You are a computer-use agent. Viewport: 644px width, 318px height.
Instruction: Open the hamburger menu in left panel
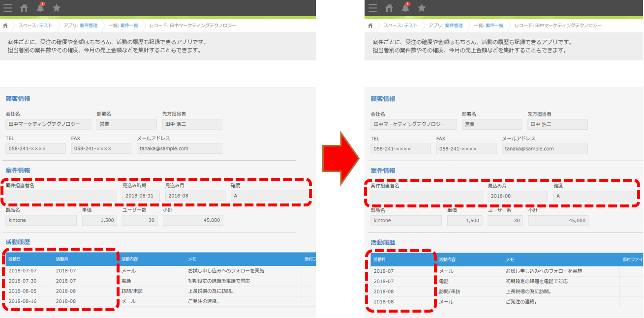(x=8, y=8)
